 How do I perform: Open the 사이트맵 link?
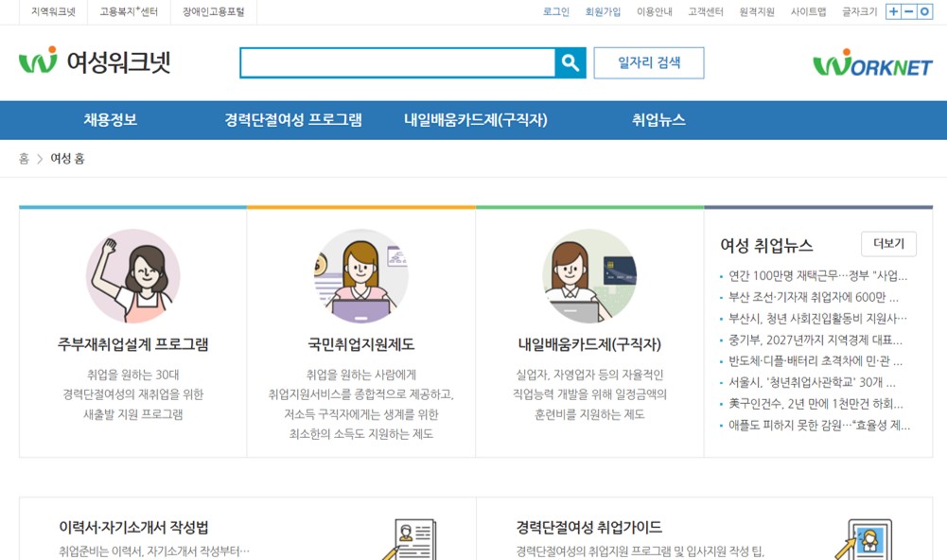(x=808, y=11)
